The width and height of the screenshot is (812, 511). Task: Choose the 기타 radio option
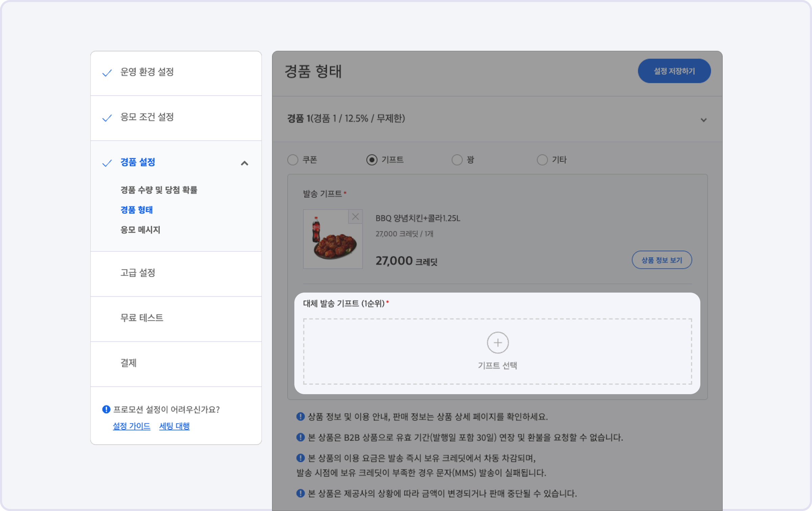(542, 159)
